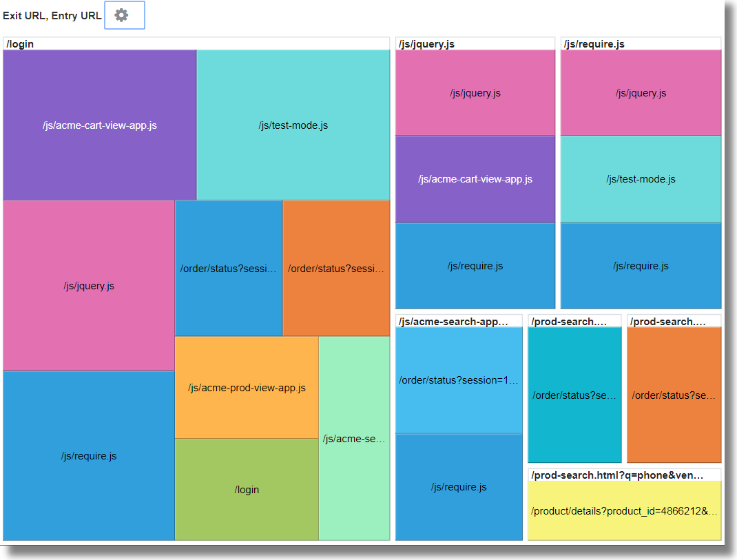Select the /js/acme-prod-view-app.js tile
The width and height of the screenshot is (737, 560).
(x=247, y=388)
